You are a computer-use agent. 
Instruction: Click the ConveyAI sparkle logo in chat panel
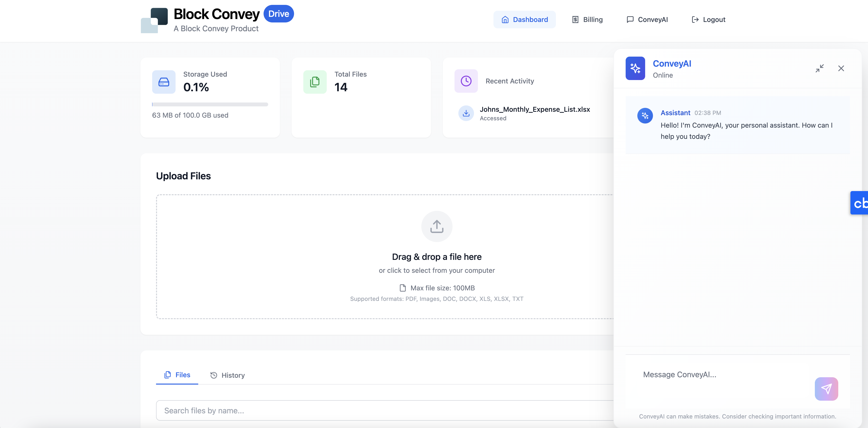tap(635, 69)
